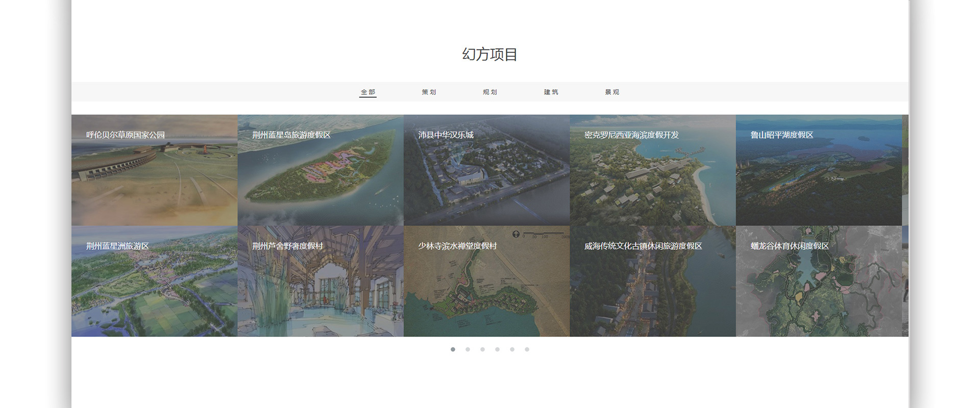This screenshot has width=980, height=408.
Task: Jump to the last carousel page dot
Action: click(527, 349)
